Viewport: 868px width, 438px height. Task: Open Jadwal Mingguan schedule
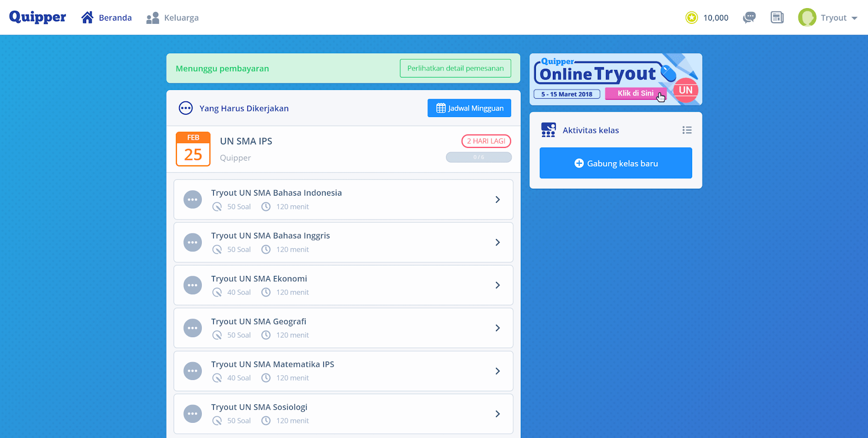click(469, 108)
